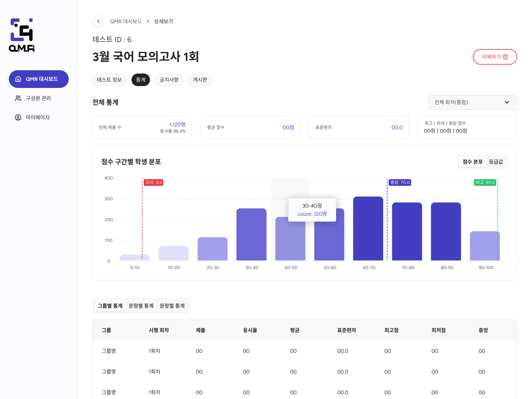Viewport: 532px width, 399px height.
Task: Click the 상세보기 breadcrumb
Action: [x=163, y=21]
